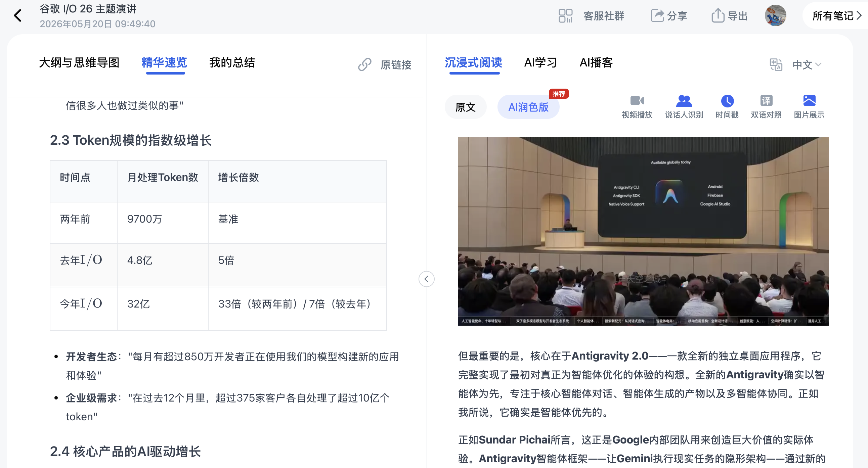Image resolution: width=868 pixels, height=468 pixels.
Task: Open the 中文 language dropdown
Action: point(807,65)
